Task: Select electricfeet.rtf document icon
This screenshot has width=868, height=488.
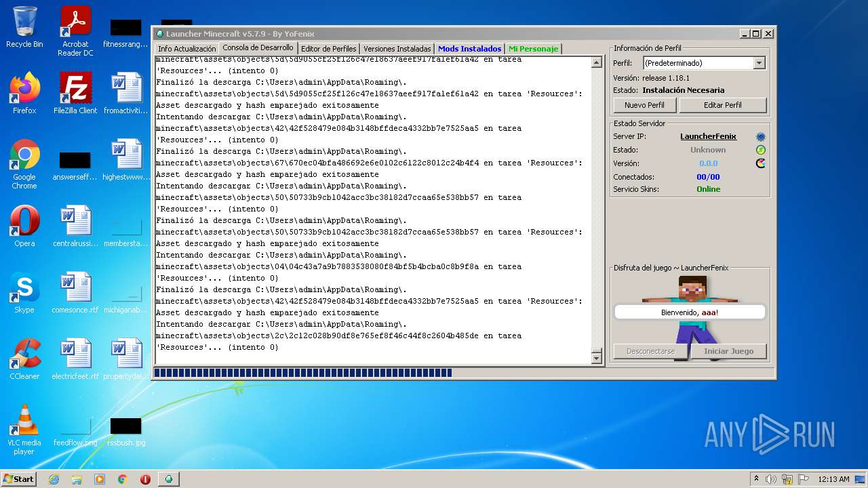Action: 75,359
